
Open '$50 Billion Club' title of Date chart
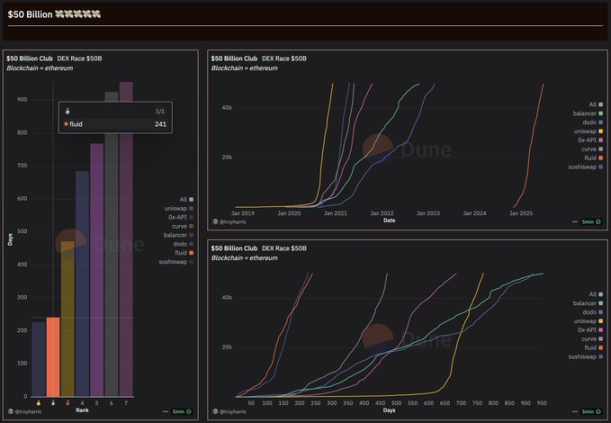tap(234, 58)
